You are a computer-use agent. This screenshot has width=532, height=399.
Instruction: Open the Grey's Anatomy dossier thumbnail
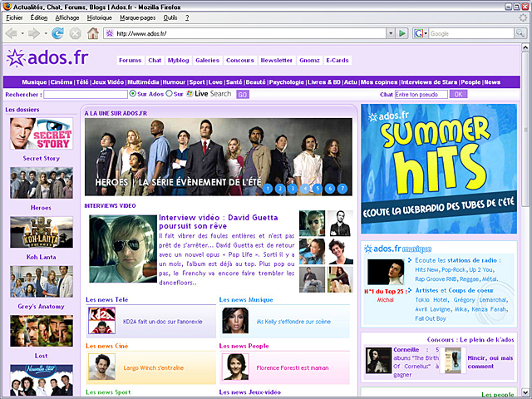pos(42,282)
